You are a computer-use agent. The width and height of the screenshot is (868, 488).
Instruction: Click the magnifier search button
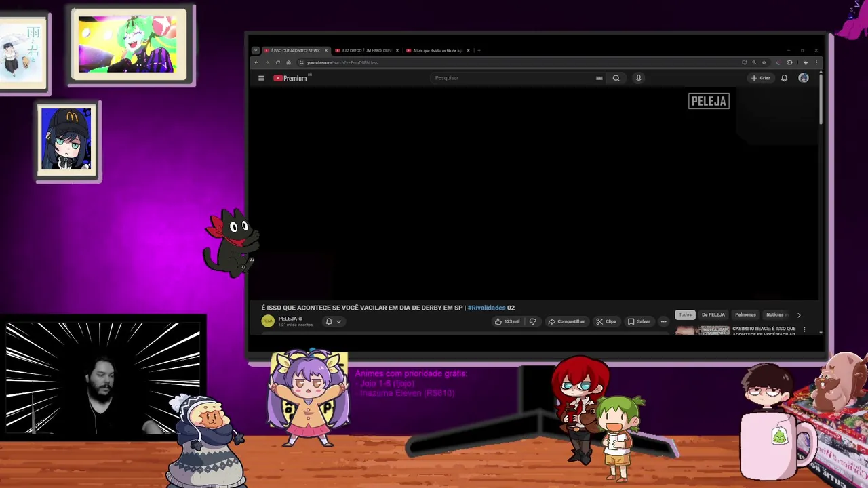coord(616,78)
